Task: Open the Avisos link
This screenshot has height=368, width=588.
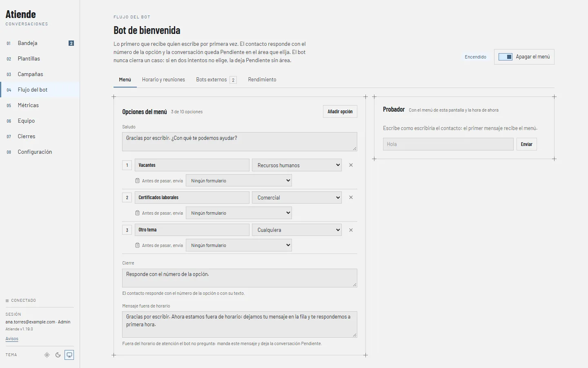Action: pos(12,339)
